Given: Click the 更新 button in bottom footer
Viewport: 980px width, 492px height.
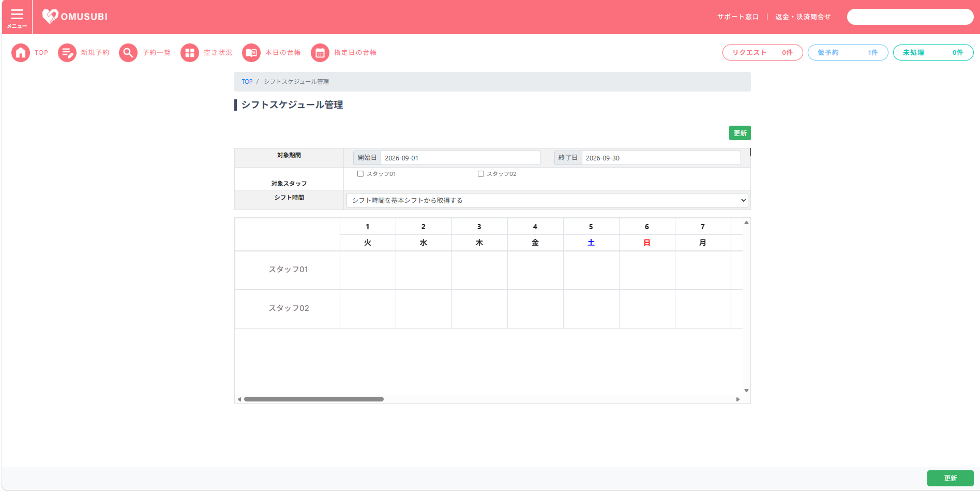Looking at the screenshot, I should point(951,479).
